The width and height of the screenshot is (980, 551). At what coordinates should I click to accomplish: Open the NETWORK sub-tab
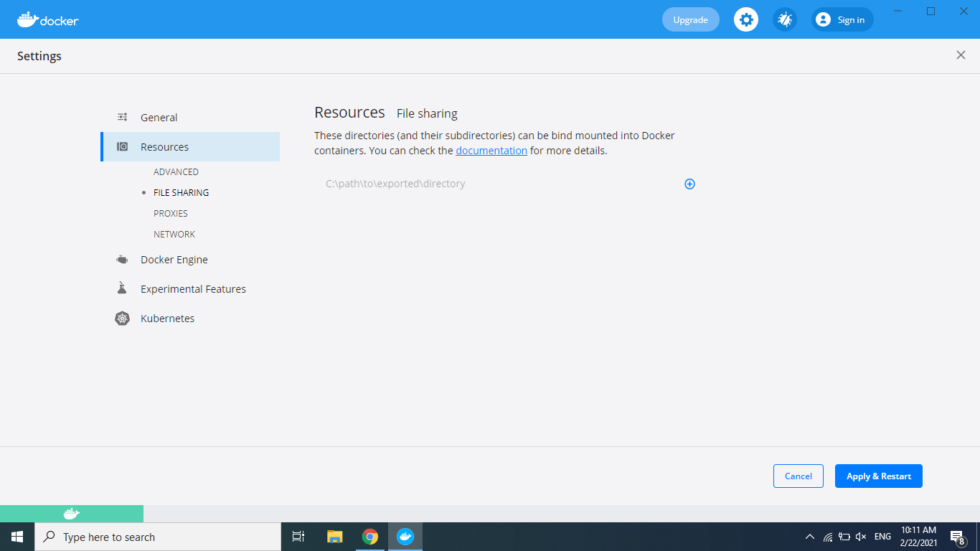[174, 234]
